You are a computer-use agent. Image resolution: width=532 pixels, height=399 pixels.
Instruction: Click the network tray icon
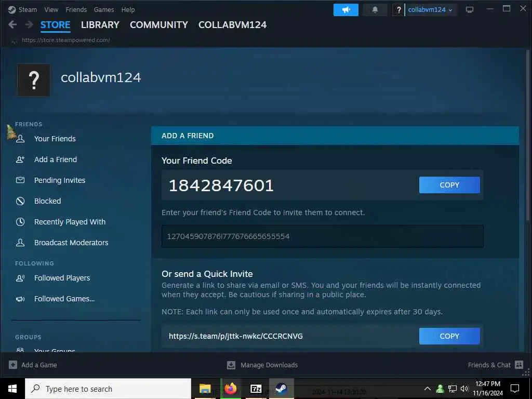pos(453,389)
